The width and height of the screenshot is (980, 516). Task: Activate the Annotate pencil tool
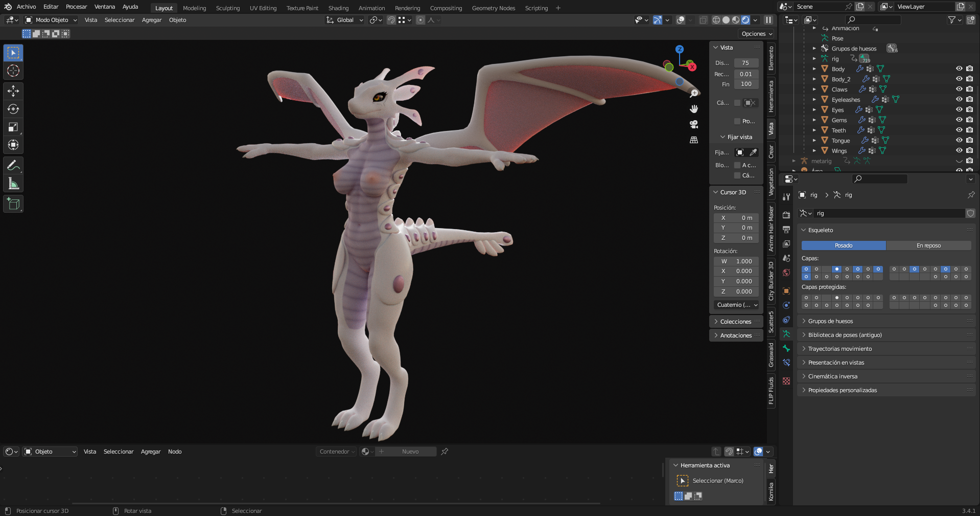coord(13,165)
